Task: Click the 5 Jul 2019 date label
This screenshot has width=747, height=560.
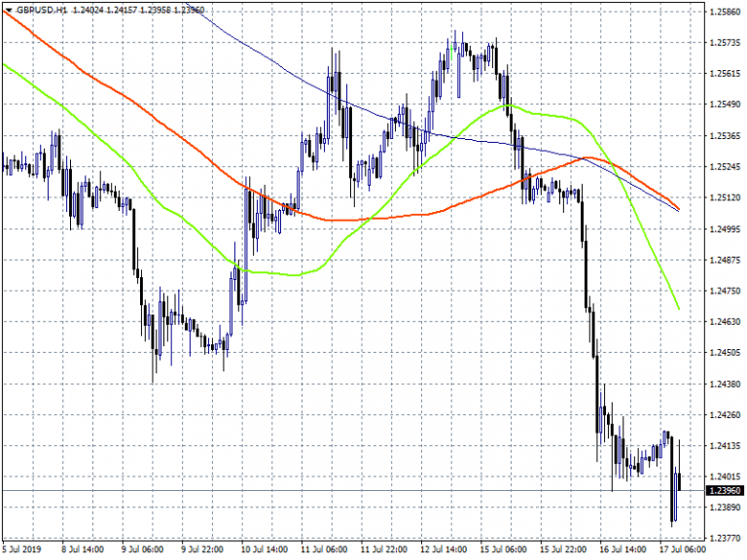Action: point(24,550)
